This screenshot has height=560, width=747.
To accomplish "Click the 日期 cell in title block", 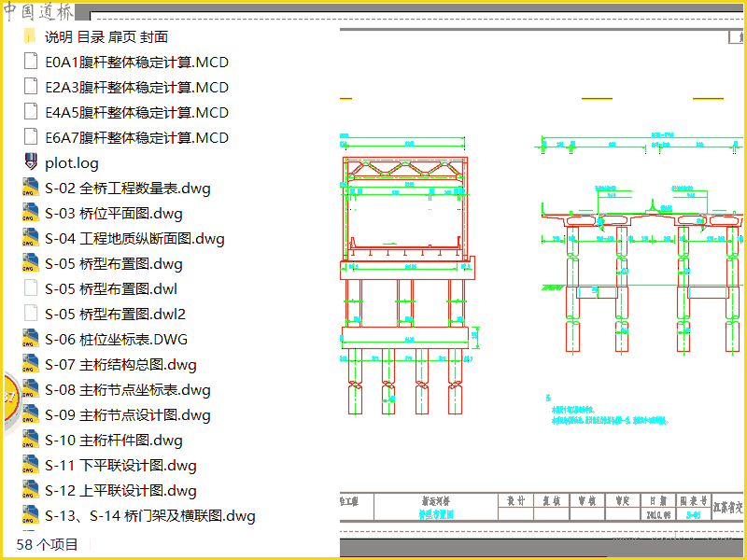I will tap(658, 500).
